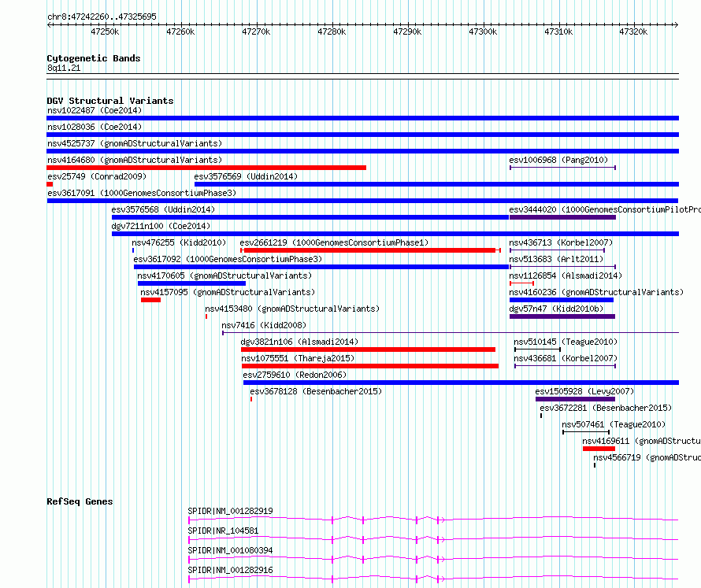Select the nsv1075551 (Thareja2015) label
Screen dimensions: 701x588
[298, 358]
